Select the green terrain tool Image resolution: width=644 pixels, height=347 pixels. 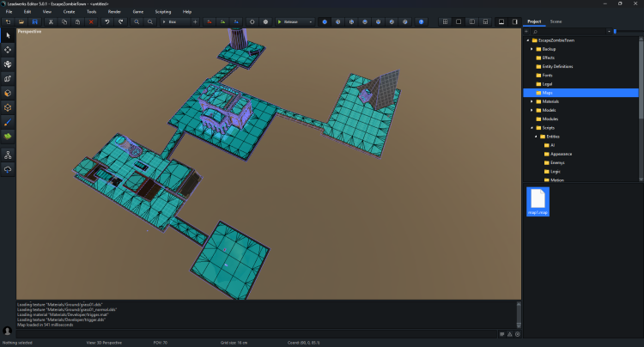8,137
